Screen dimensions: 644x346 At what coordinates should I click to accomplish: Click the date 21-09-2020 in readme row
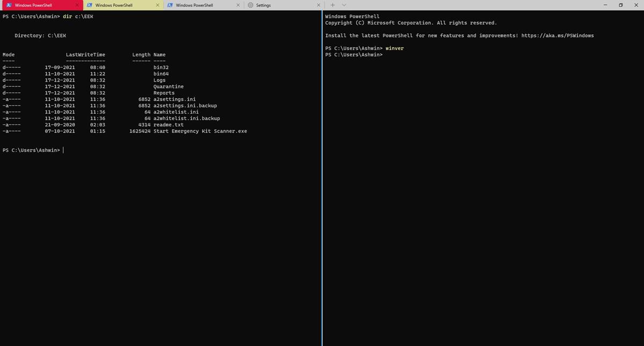coord(60,124)
